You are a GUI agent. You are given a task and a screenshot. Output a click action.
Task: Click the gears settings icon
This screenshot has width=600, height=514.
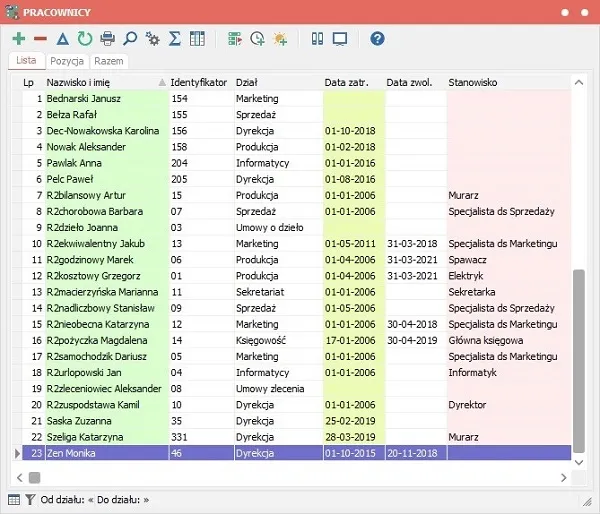point(153,39)
